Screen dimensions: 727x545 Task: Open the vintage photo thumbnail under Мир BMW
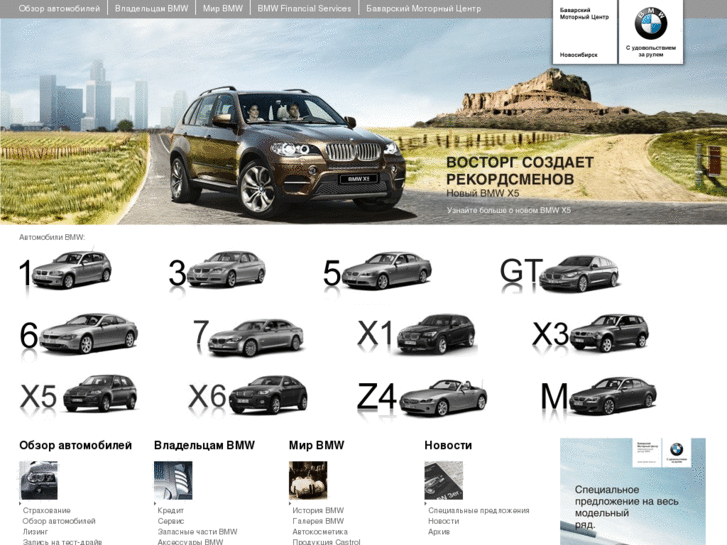[308, 480]
